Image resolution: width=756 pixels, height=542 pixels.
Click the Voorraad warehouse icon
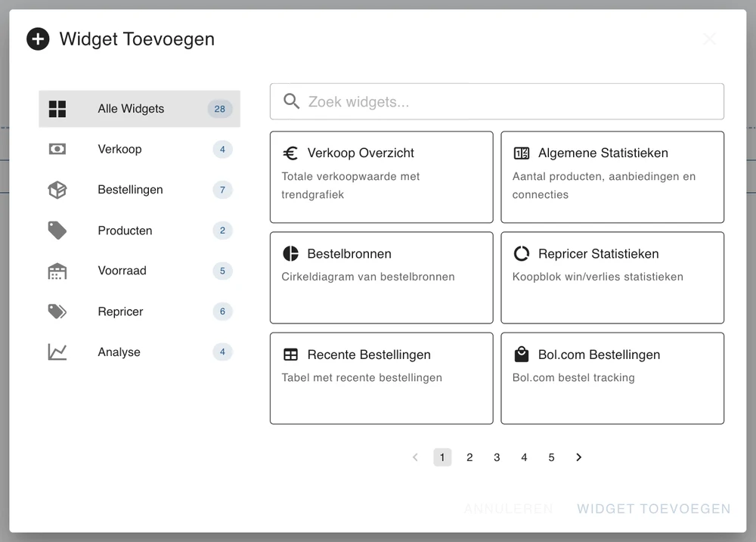pyautogui.click(x=57, y=271)
